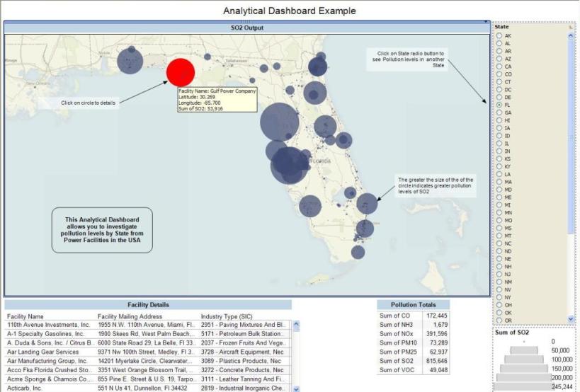Select the NY state radio button
Viewport: 580px width, 392px height.
tap(499, 297)
